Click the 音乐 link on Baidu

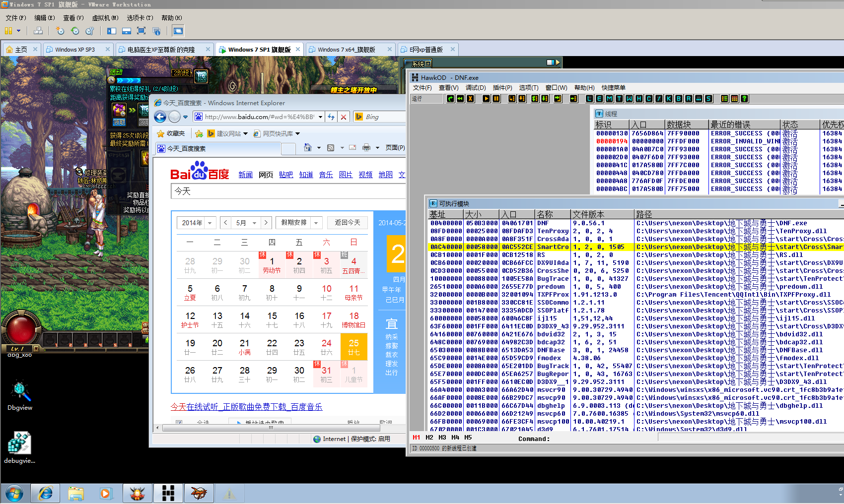pos(326,175)
